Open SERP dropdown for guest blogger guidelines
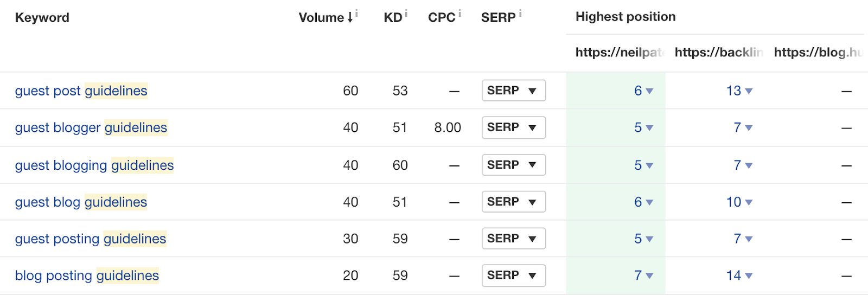The width and height of the screenshot is (868, 295). point(513,127)
